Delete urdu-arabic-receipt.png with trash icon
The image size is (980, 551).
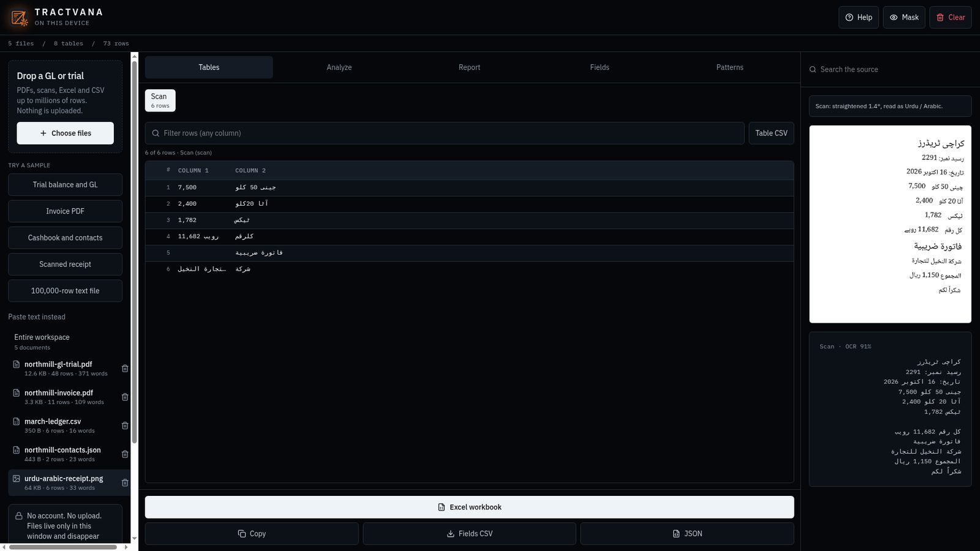click(x=125, y=482)
